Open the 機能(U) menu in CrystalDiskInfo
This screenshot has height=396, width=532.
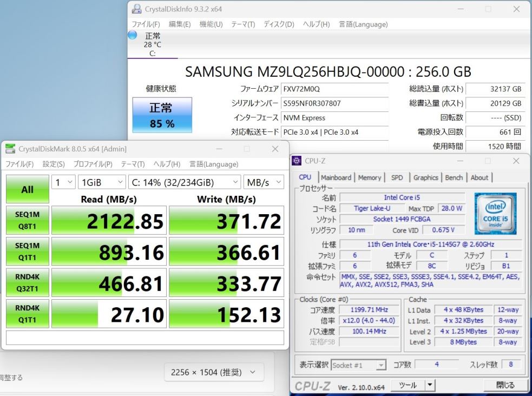[211, 24]
